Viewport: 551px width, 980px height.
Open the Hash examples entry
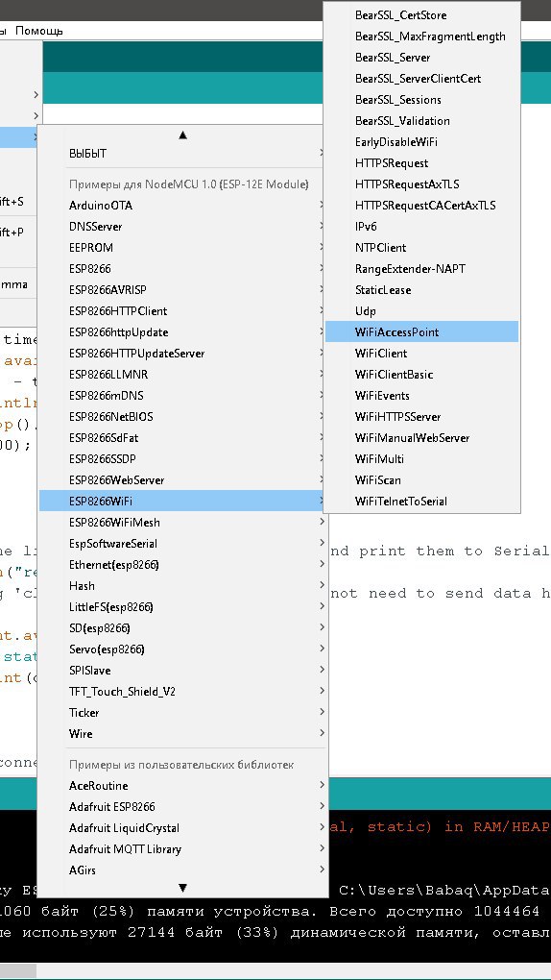182,586
